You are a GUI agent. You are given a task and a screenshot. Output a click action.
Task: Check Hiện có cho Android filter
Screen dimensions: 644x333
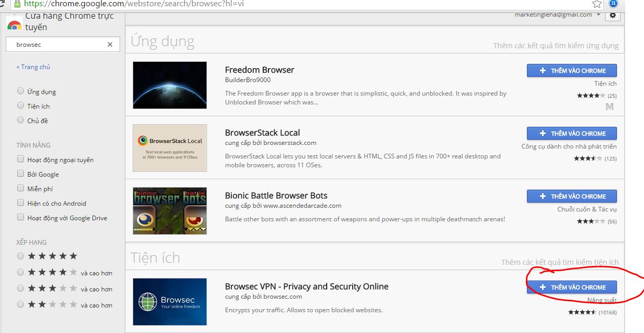(x=20, y=203)
